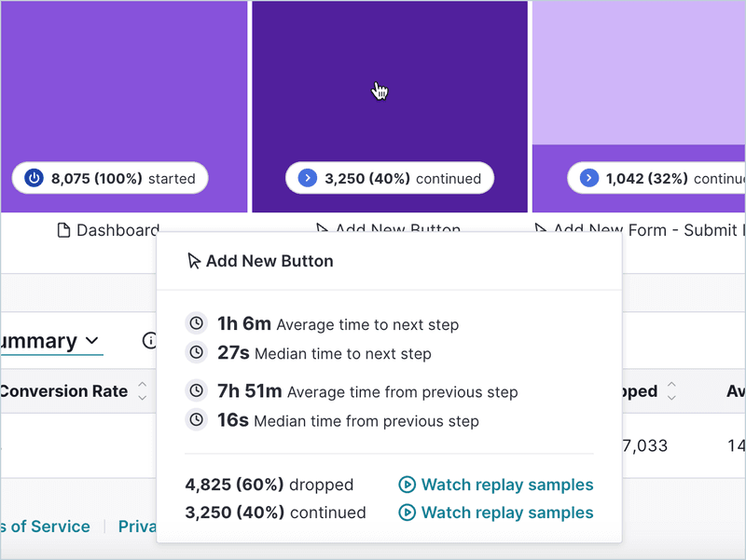
Task: Click the arrow icon in the 1,042 continued pill
Action: point(588,178)
